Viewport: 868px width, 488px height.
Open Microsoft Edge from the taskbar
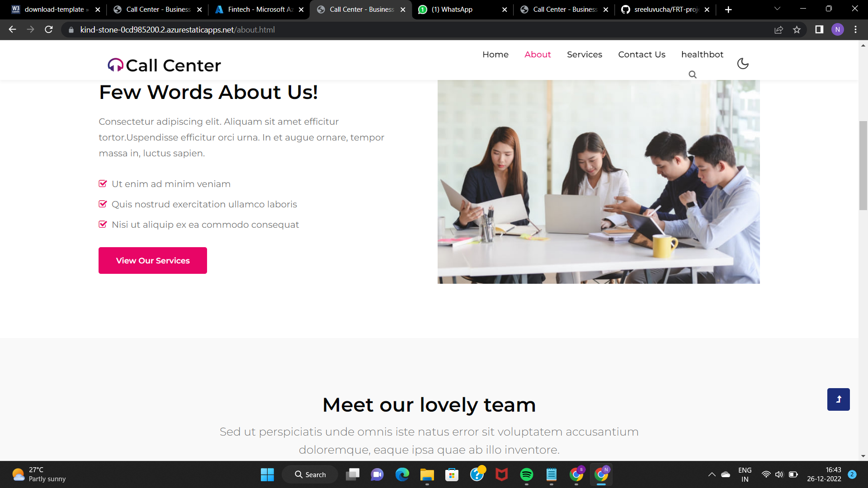point(402,474)
